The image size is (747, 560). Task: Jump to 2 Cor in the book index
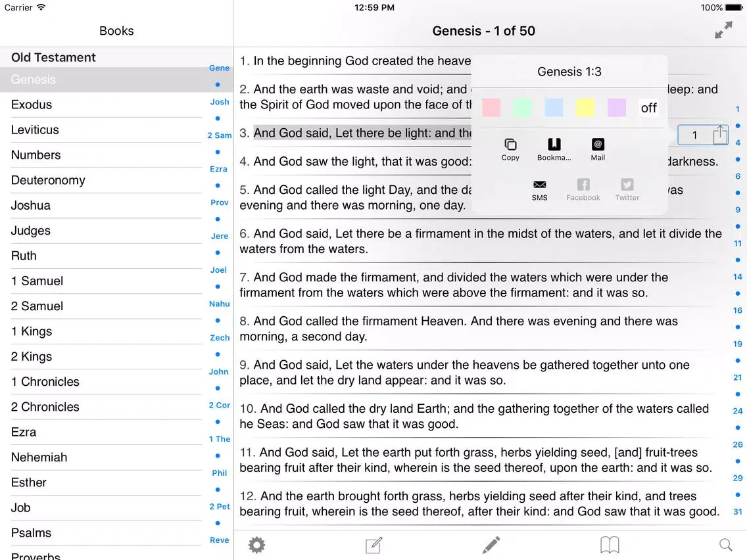219,406
